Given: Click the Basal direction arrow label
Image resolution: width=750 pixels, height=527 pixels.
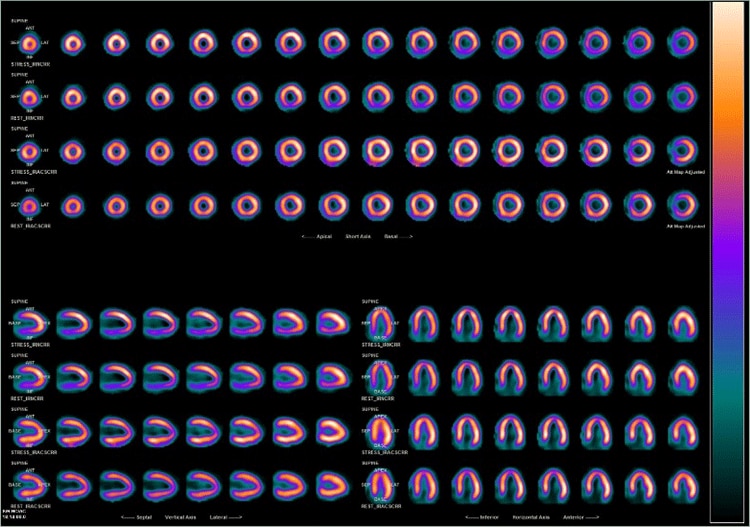Looking at the screenshot, I should tap(398, 236).
